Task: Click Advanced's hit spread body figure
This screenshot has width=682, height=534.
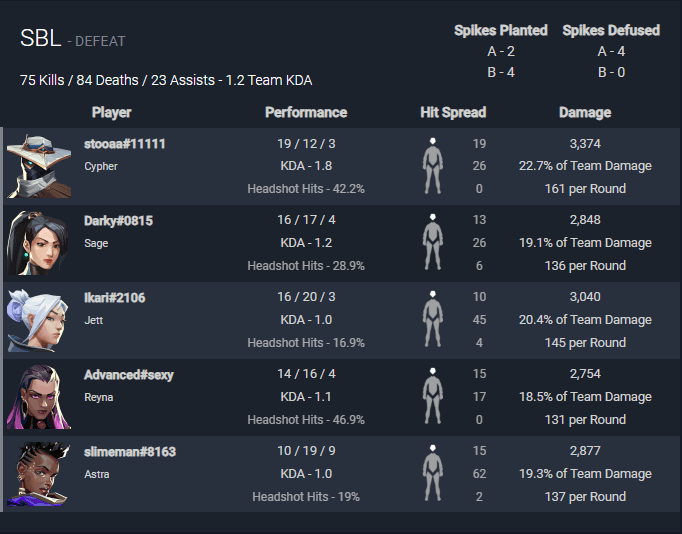Action: click(433, 396)
